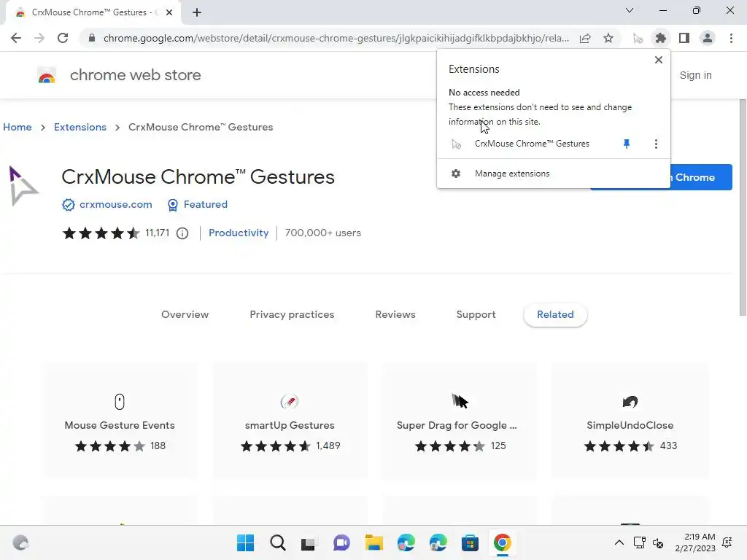Go to Home breadcrumb

click(18, 127)
